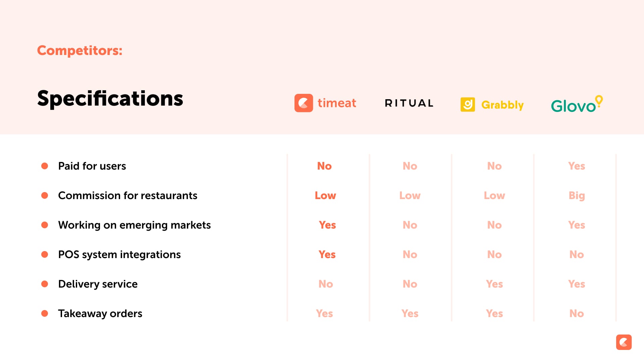
Task: Select the Specifications title
Action: click(x=110, y=99)
